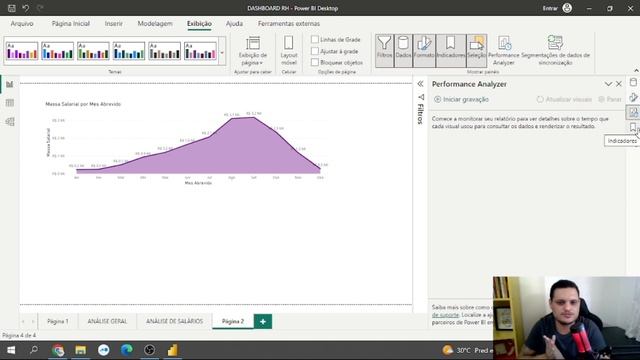Switch to Layout móvel view
This screenshot has width=640, height=360.
coord(289,51)
